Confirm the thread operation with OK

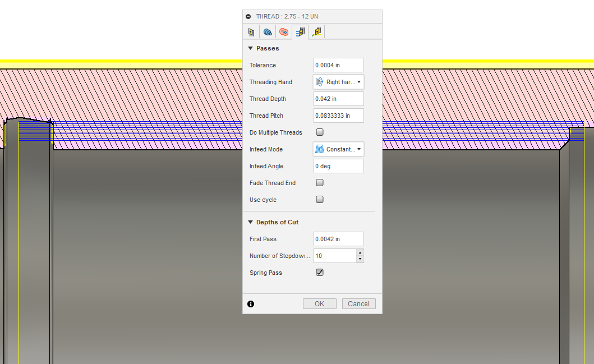[319, 304]
